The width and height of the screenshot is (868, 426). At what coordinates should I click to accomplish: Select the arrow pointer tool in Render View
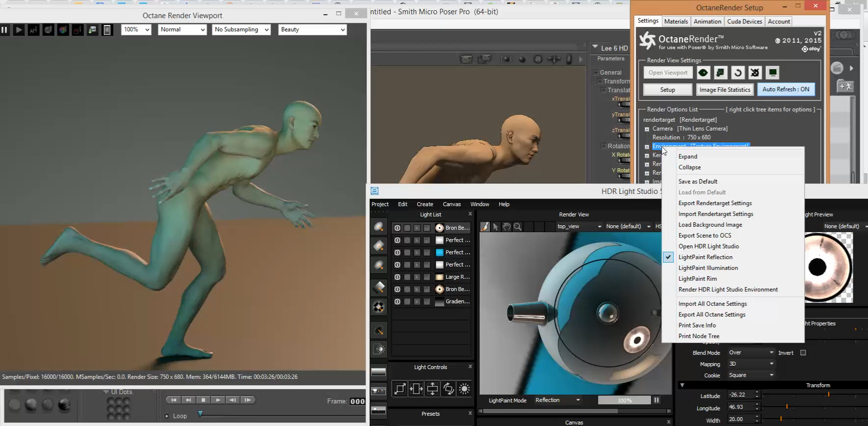[495, 226]
